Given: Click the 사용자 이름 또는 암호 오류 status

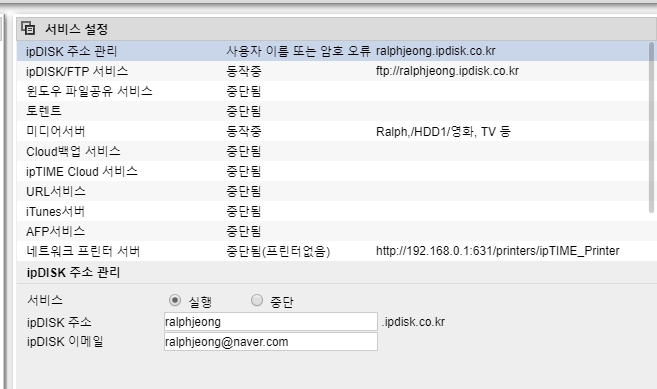Looking at the screenshot, I should pos(298,51).
